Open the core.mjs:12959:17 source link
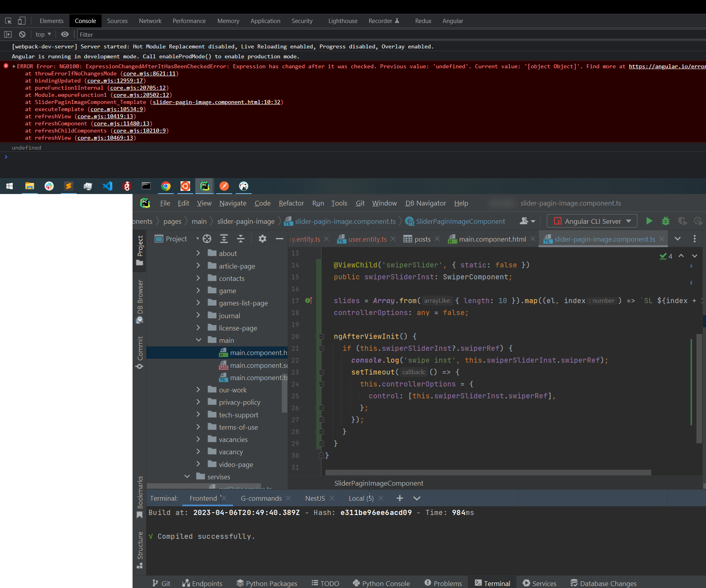The image size is (706, 588). (115, 81)
